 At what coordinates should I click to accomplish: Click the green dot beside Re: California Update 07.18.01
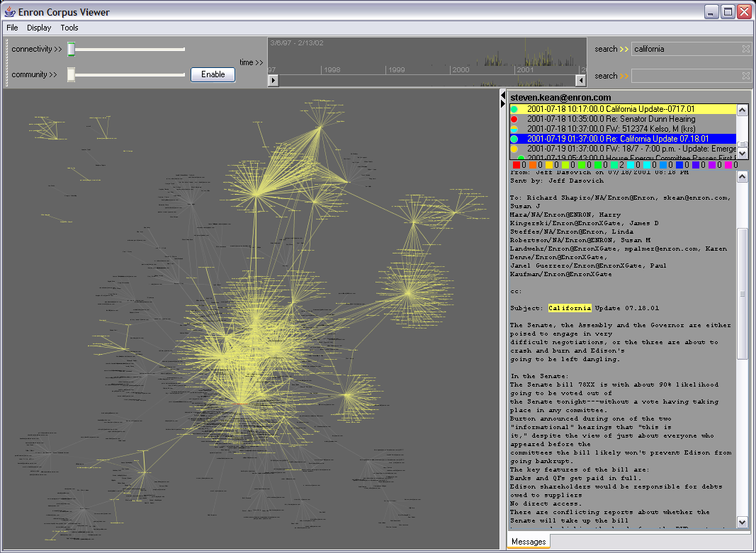pyautogui.click(x=514, y=139)
